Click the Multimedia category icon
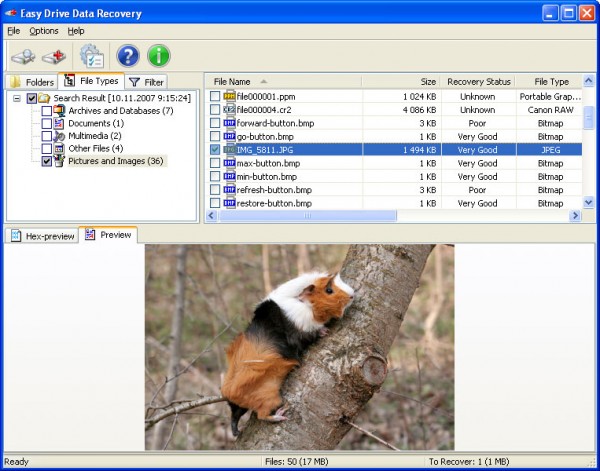The image size is (600, 471). click(x=59, y=136)
